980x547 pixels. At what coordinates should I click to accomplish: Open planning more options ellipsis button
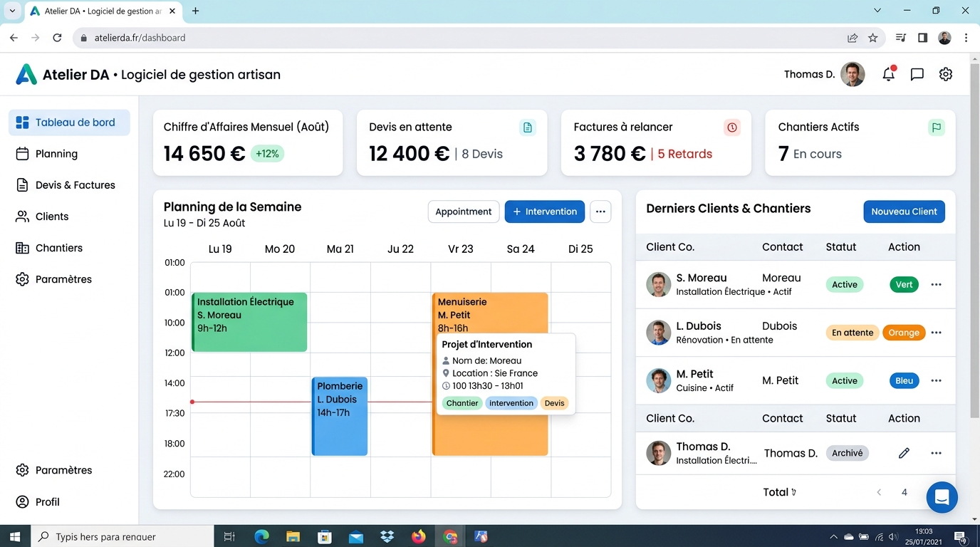600,212
